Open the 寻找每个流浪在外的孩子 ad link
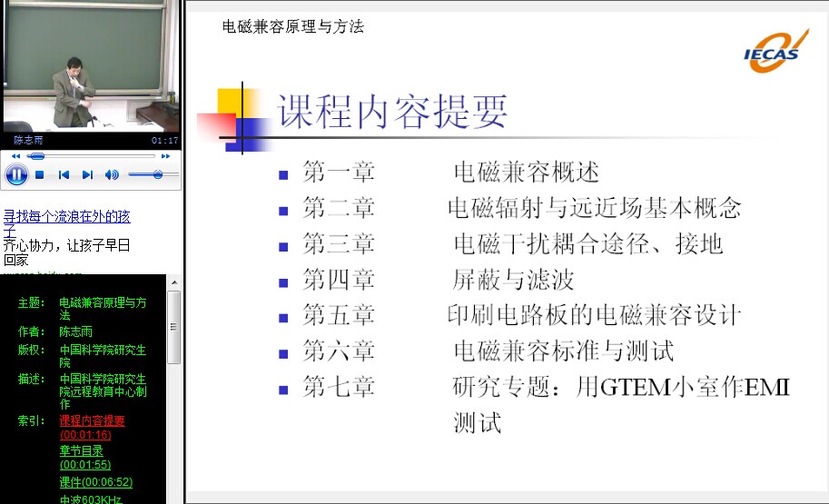829x504 pixels. click(x=66, y=222)
